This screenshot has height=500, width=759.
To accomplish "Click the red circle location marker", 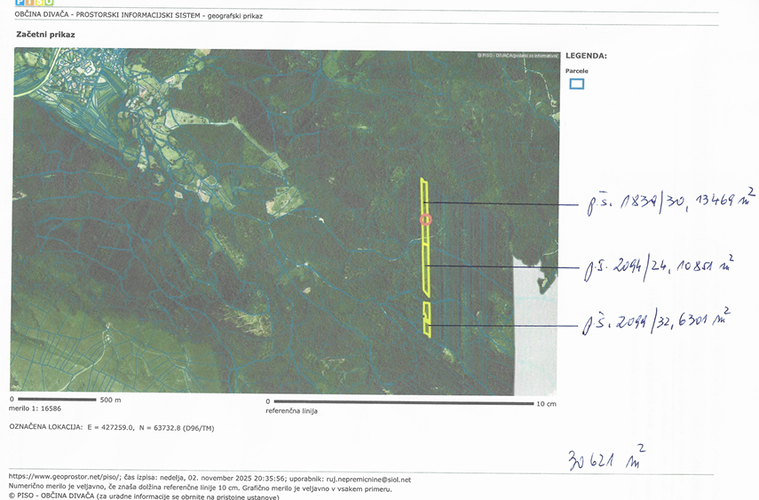I will tap(425, 218).
